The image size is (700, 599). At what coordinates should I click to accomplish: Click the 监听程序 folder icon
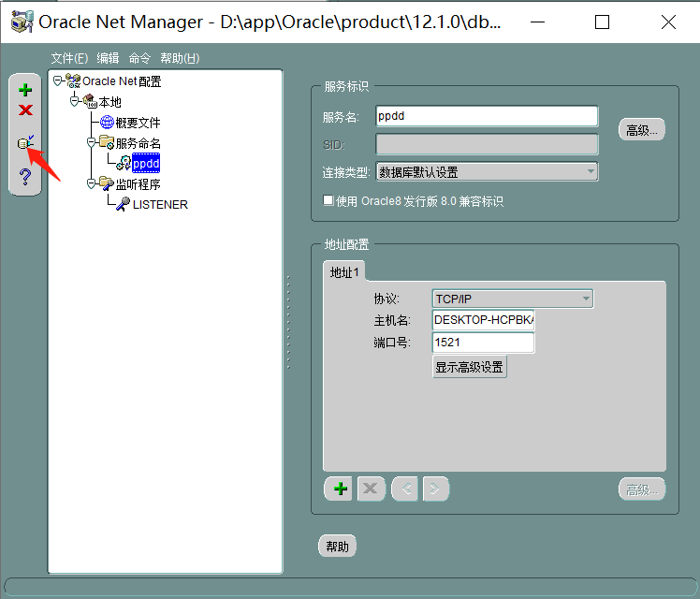pyautogui.click(x=107, y=183)
